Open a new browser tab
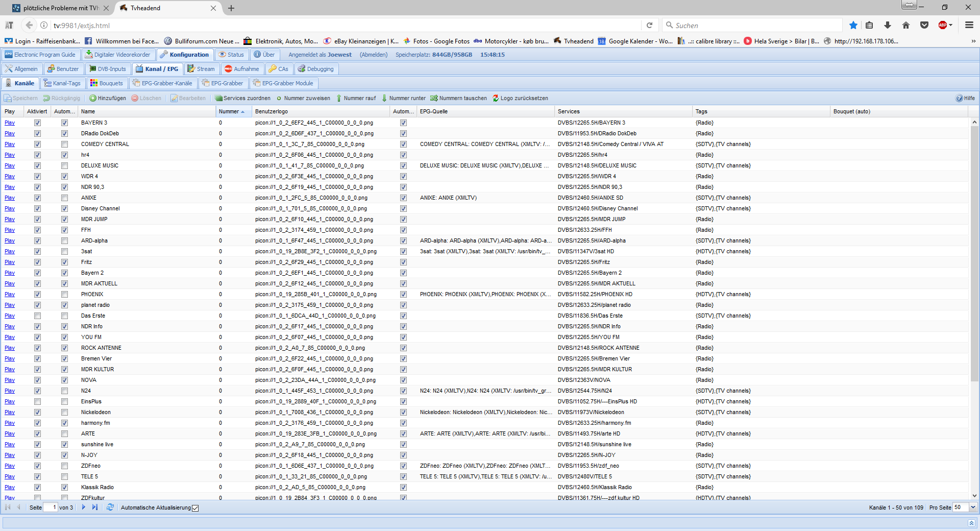The height and width of the screenshot is (531, 980). pyautogui.click(x=231, y=8)
